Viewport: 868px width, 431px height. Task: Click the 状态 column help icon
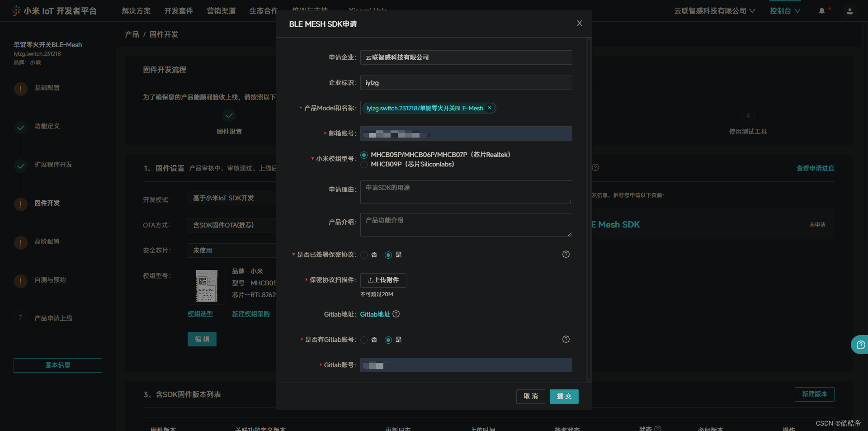coord(658,428)
